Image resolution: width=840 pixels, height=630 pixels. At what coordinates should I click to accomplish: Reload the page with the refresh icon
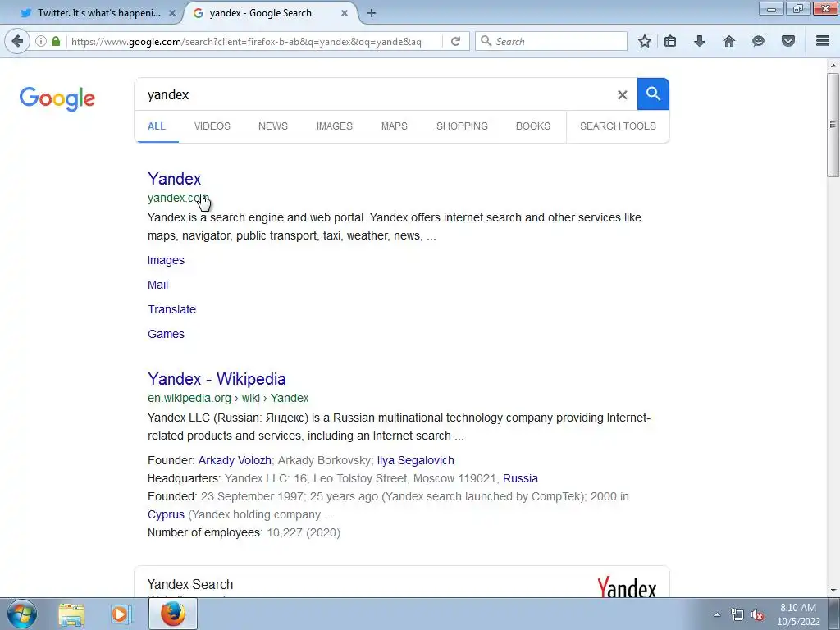tap(455, 41)
